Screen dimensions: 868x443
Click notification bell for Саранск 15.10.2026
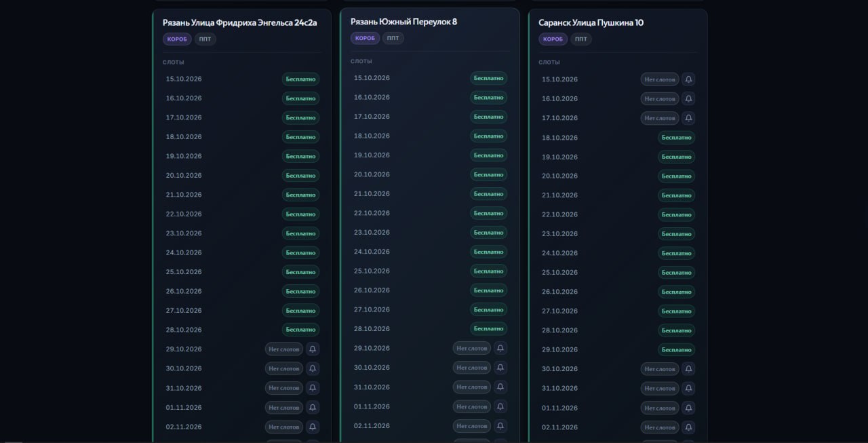(x=688, y=79)
